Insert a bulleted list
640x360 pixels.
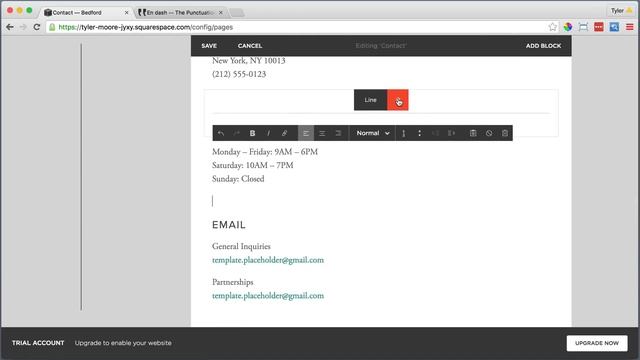point(419,133)
